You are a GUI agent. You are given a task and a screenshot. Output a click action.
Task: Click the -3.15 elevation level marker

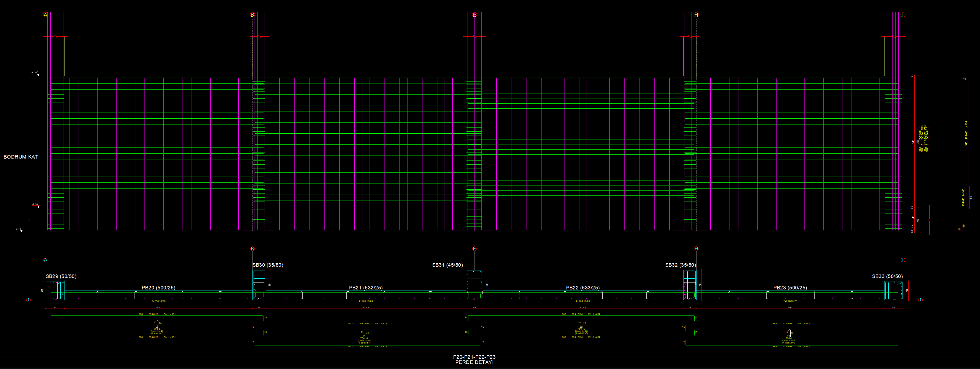click(x=19, y=230)
